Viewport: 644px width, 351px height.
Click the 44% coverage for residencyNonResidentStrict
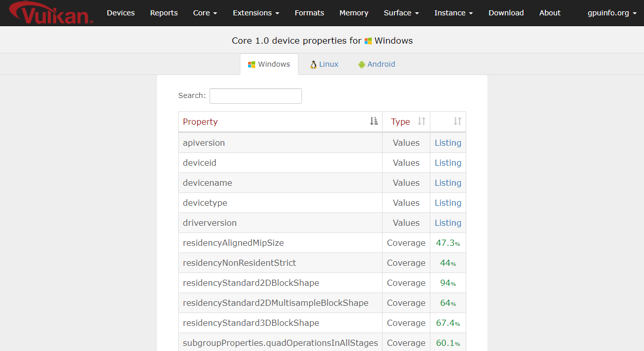tap(448, 263)
